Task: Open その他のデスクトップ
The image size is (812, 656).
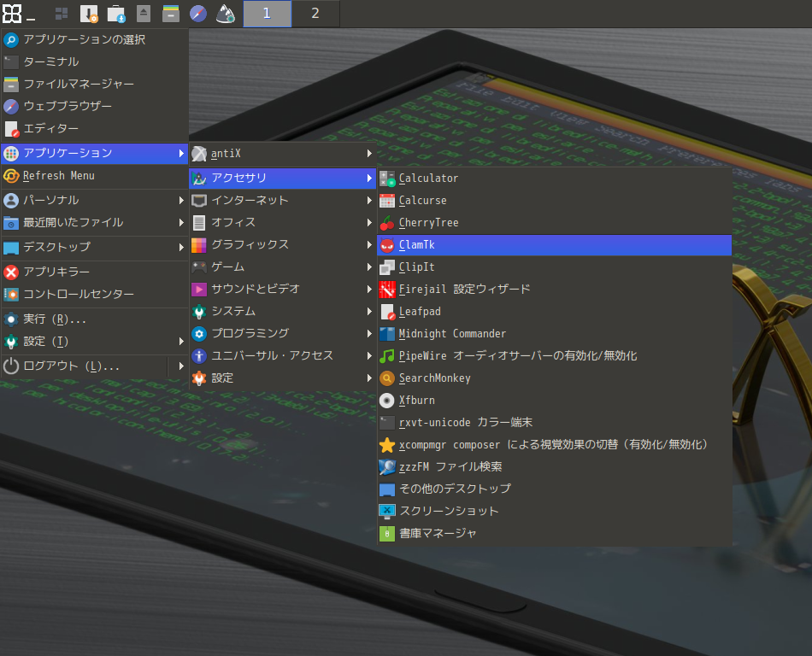Action: click(x=555, y=489)
